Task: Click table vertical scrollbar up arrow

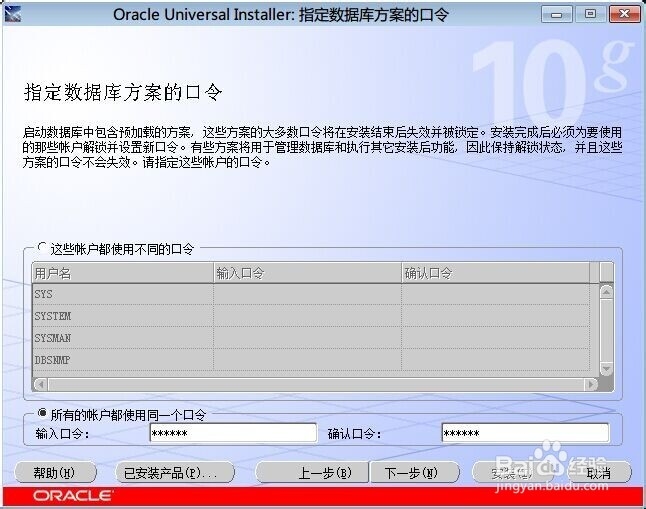Action: point(606,292)
